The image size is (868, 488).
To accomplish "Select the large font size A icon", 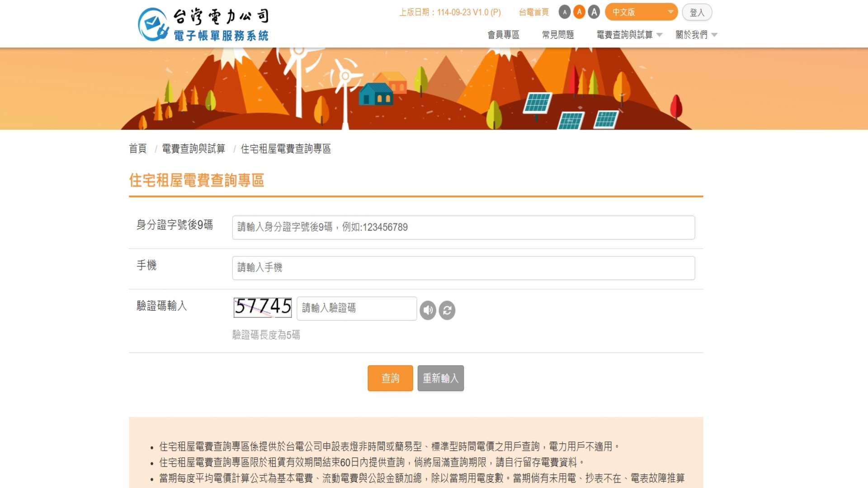I will click(594, 12).
